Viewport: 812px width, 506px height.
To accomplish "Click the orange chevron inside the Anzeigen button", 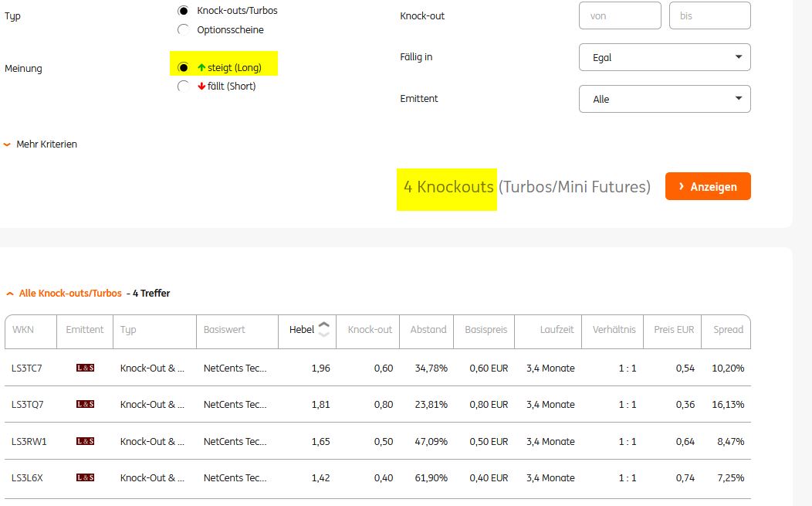I will coord(682,185).
